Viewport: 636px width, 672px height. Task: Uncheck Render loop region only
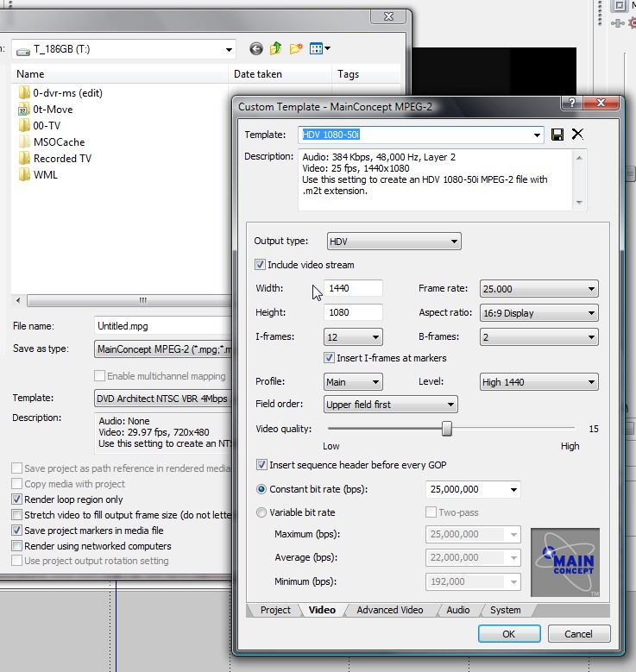[x=16, y=499]
